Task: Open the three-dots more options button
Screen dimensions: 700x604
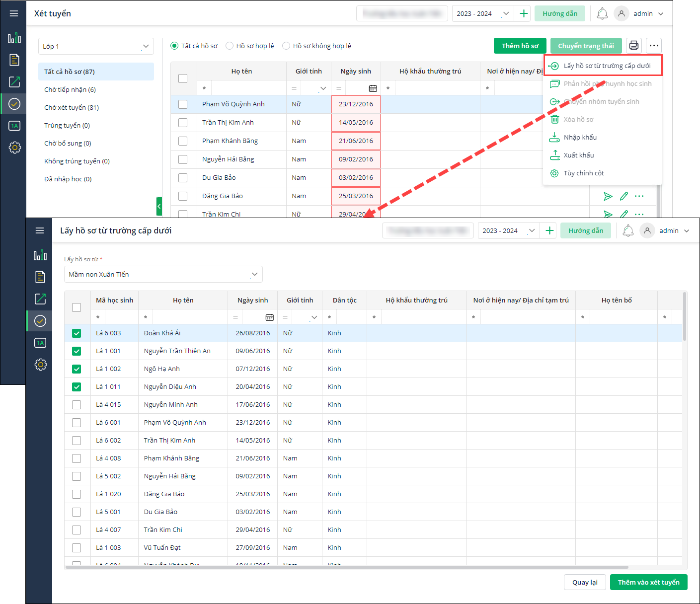Action: pos(654,46)
